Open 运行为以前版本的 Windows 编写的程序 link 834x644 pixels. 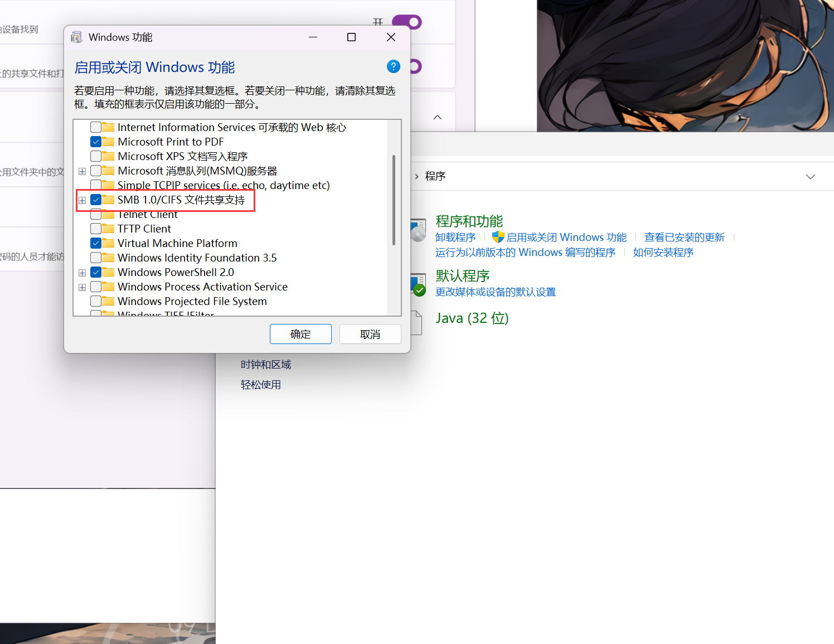point(526,253)
